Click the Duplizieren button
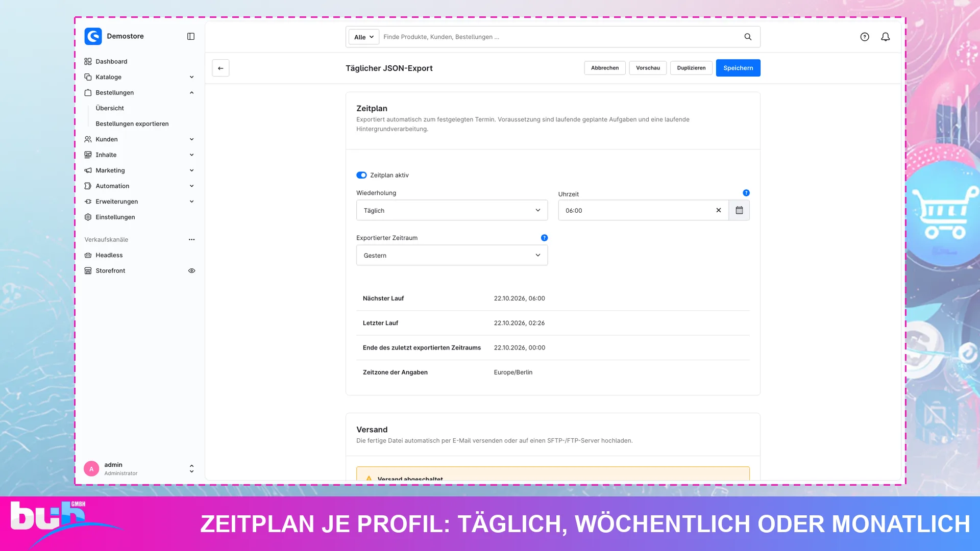Image resolution: width=980 pixels, height=551 pixels. point(691,68)
